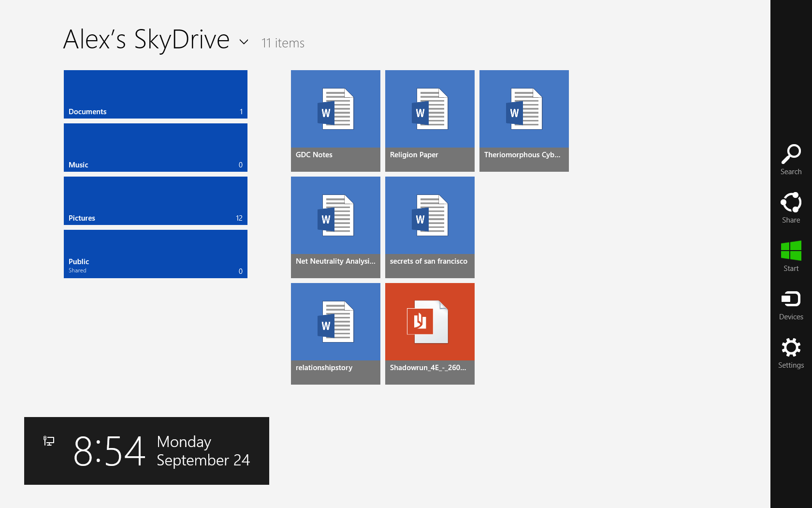Expand the Alex's SkyDrive title dropdown

[x=244, y=42]
